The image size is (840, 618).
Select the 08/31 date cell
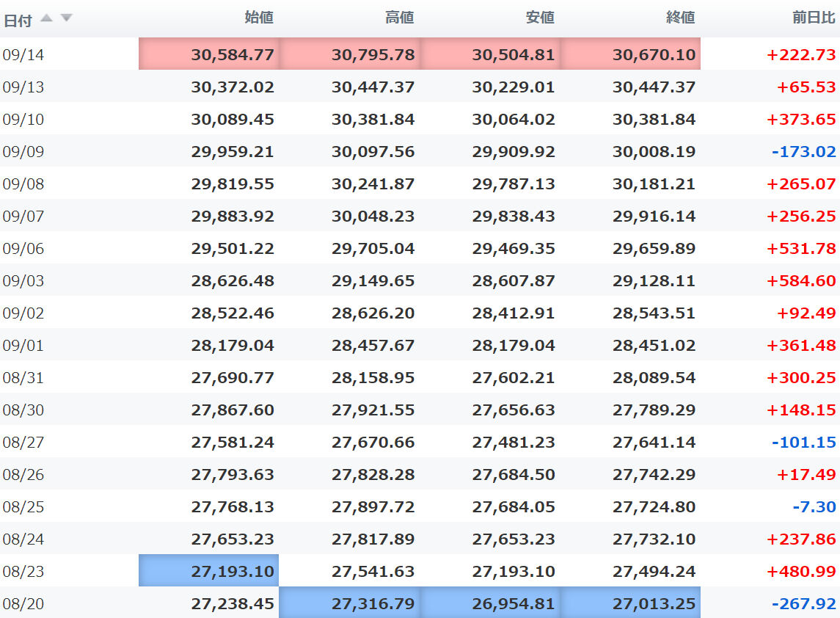23,377
